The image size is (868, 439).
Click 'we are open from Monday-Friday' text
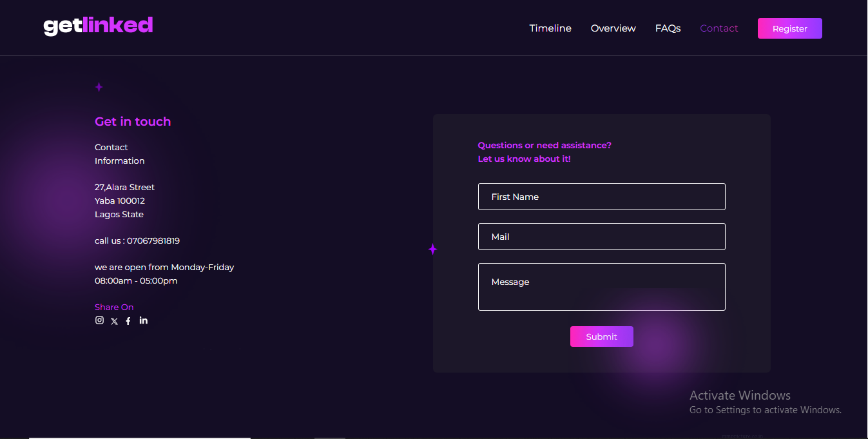pyautogui.click(x=164, y=268)
